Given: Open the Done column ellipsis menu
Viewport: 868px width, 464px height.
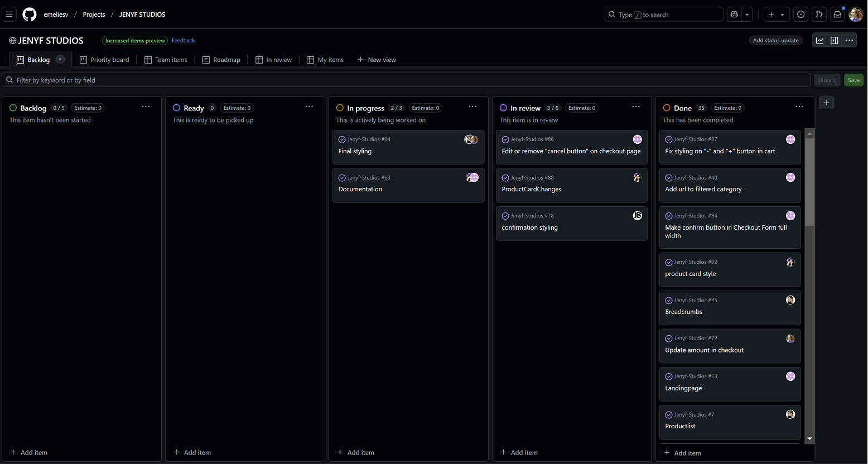Looking at the screenshot, I should pyautogui.click(x=799, y=107).
